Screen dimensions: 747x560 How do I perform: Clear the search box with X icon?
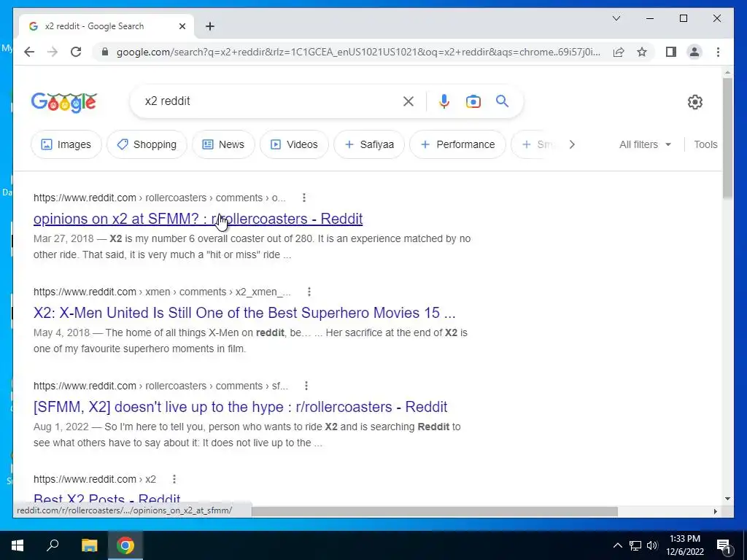409,101
